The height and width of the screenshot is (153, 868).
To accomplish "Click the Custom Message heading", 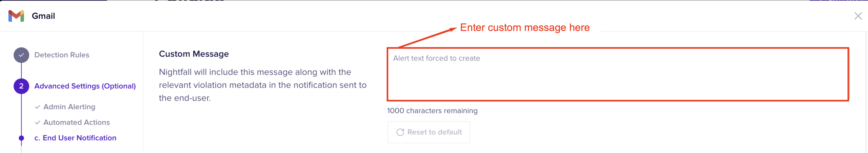I will [194, 54].
